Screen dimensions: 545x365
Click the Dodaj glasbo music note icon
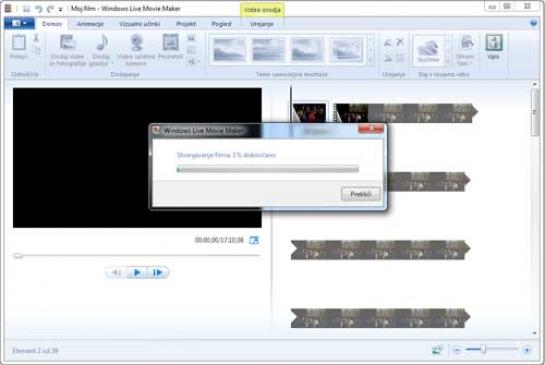(x=102, y=42)
